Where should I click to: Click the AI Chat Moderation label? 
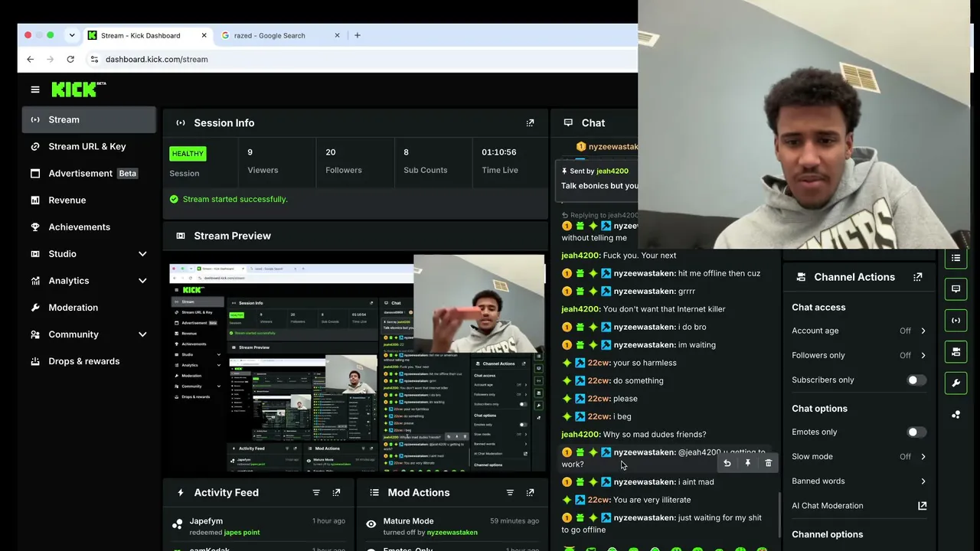pyautogui.click(x=827, y=506)
